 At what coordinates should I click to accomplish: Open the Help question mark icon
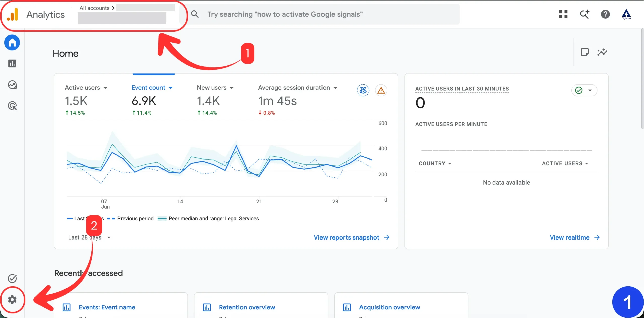[605, 14]
